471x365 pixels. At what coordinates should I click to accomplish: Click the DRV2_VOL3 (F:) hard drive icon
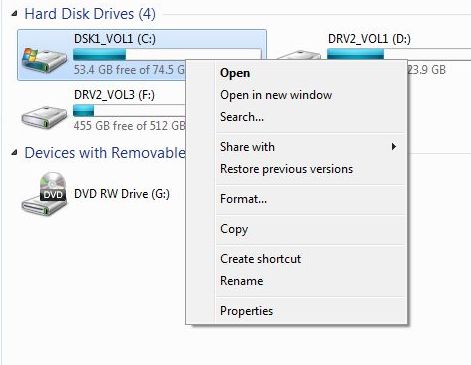(44, 117)
